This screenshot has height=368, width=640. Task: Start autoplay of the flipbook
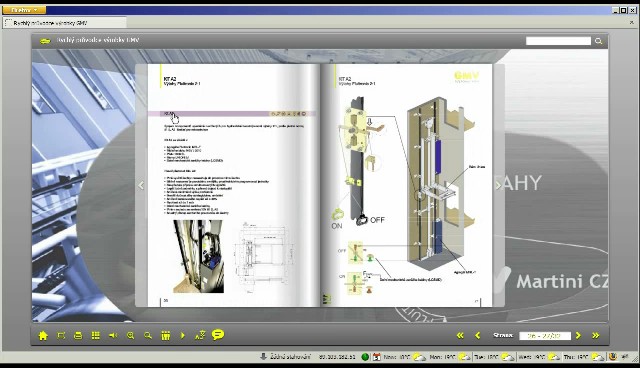point(182,335)
